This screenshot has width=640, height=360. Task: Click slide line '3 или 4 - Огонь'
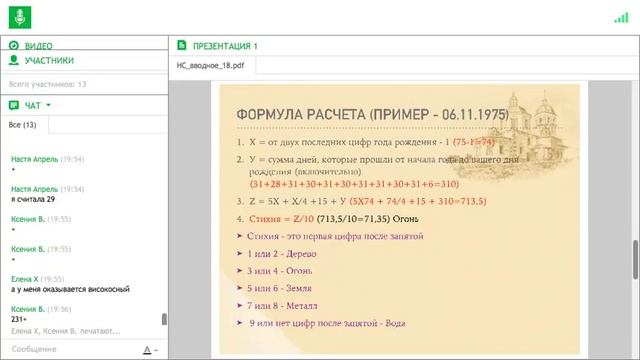tap(280, 271)
